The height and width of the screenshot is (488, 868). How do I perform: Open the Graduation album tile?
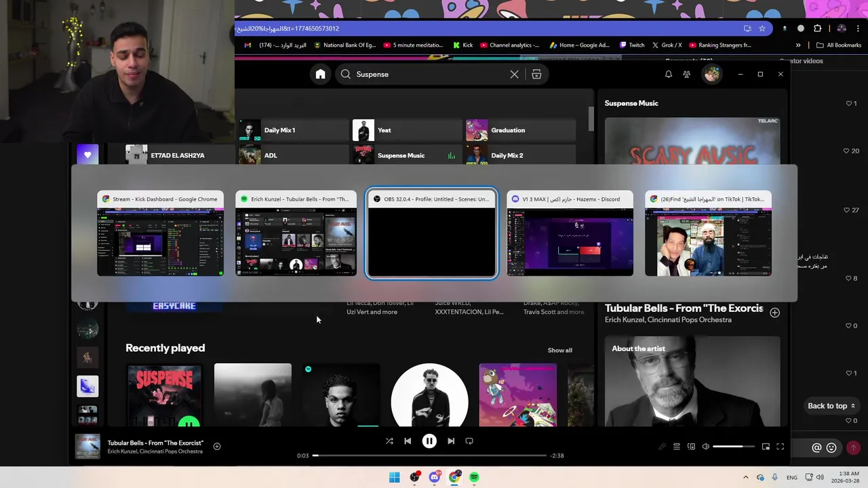click(x=521, y=130)
